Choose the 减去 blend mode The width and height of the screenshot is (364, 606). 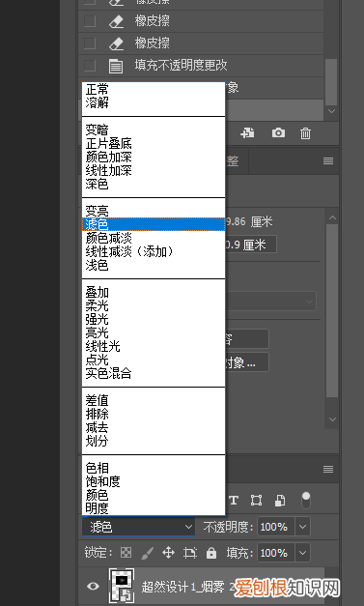154,427
